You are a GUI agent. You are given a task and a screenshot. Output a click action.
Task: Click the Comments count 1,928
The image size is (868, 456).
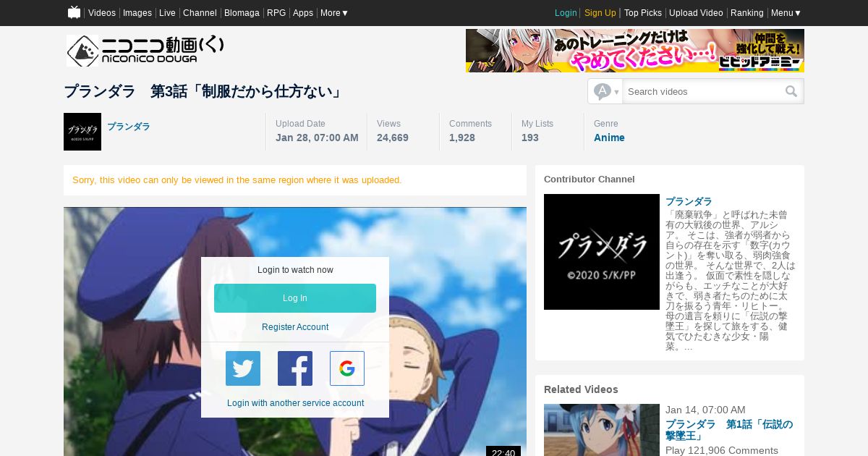(462, 138)
